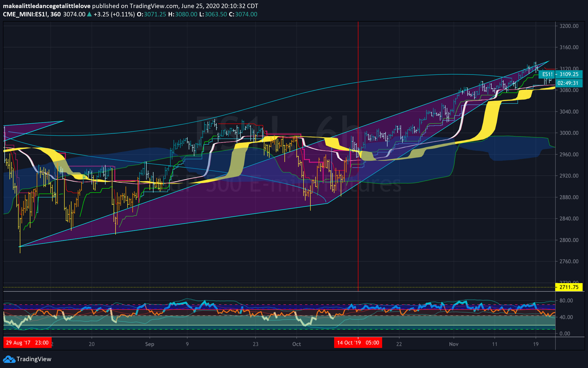The height and width of the screenshot is (368, 588).
Task: Click the 80.00 oscillator axis label
Action: tap(566, 300)
